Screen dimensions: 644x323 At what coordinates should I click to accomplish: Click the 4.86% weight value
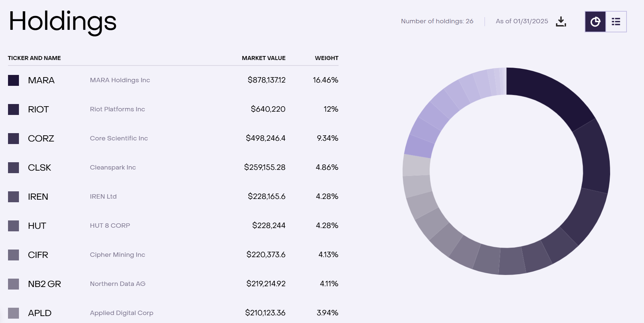[327, 167]
